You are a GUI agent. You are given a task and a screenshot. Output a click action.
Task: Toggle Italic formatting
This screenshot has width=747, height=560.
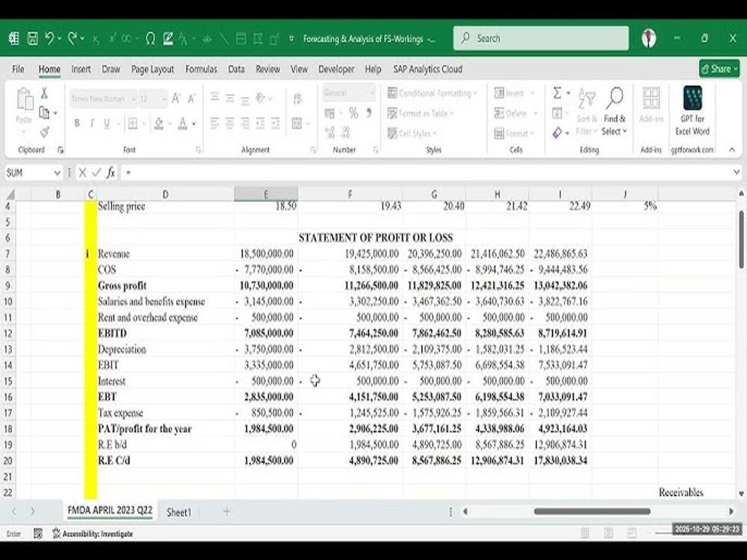91,123
